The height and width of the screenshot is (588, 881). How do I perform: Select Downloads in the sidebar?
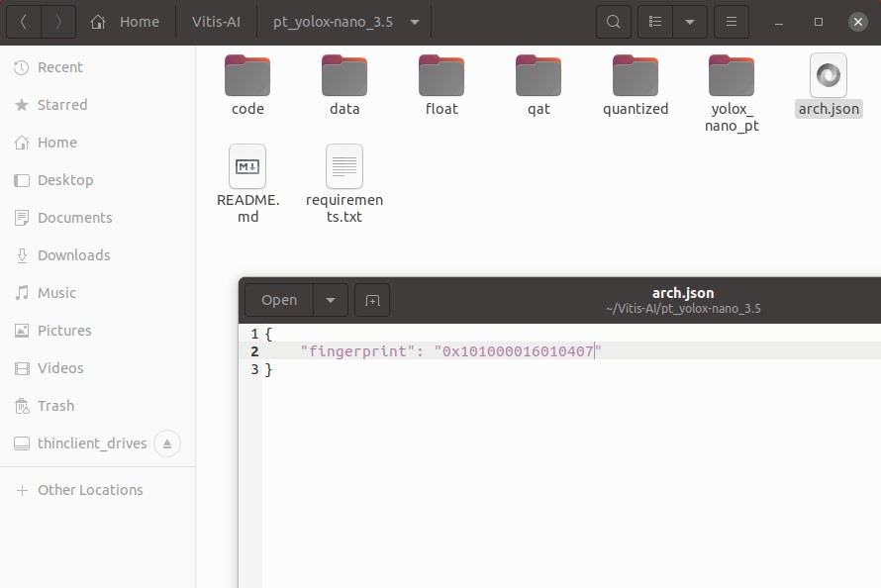[x=73, y=255]
